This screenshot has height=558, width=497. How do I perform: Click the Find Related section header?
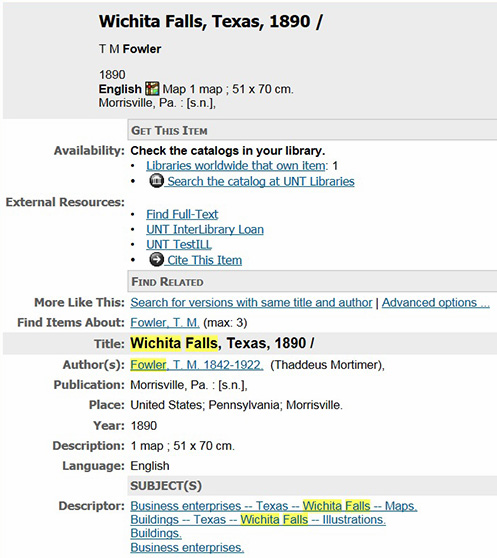click(312, 281)
